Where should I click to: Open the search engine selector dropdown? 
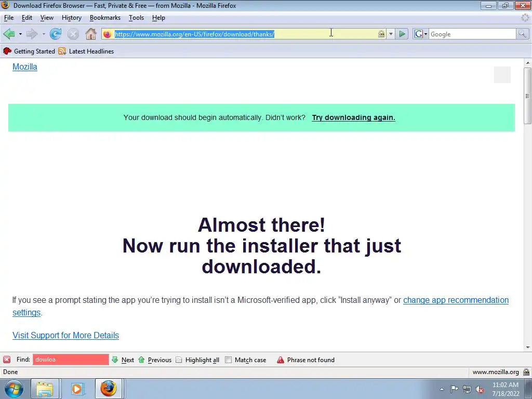421,34
